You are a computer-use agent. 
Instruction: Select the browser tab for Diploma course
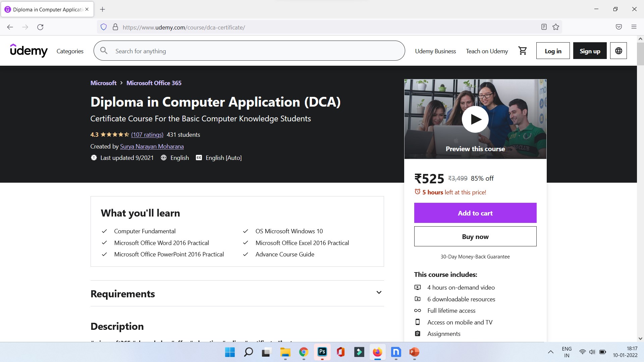pos(47,9)
